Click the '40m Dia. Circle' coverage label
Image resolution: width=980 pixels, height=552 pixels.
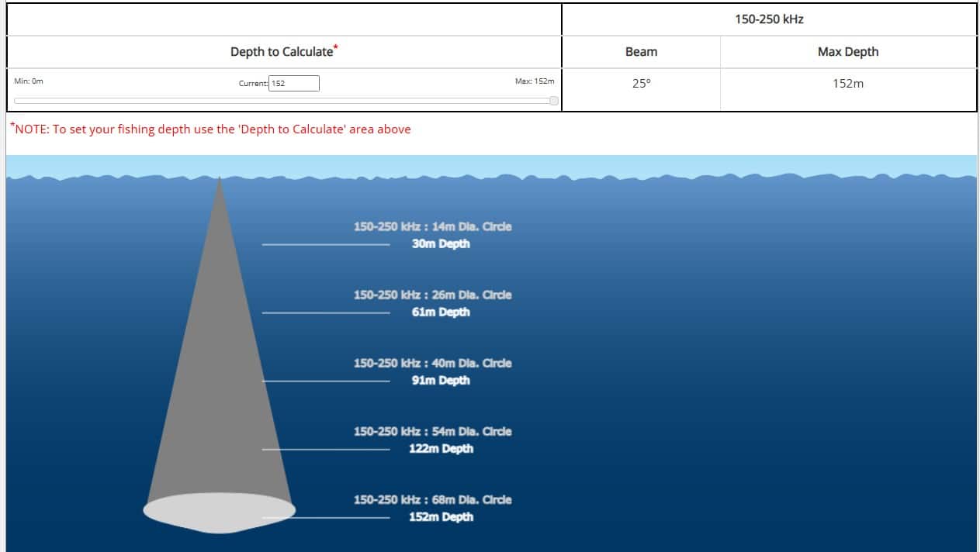[432, 363]
